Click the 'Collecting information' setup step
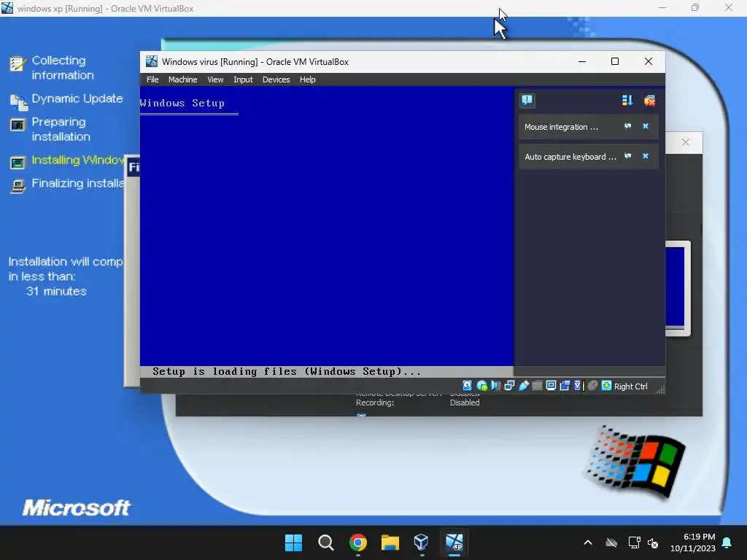Image resolution: width=747 pixels, height=560 pixels. (63, 68)
